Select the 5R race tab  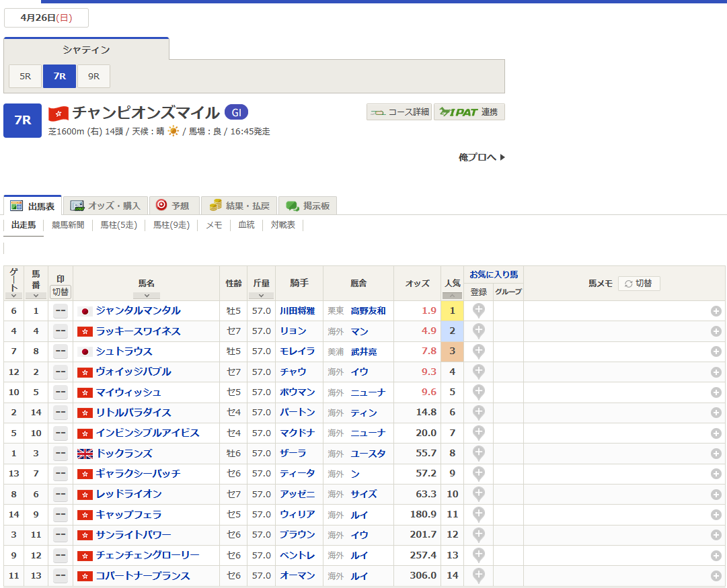pyautogui.click(x=26, y=77)
